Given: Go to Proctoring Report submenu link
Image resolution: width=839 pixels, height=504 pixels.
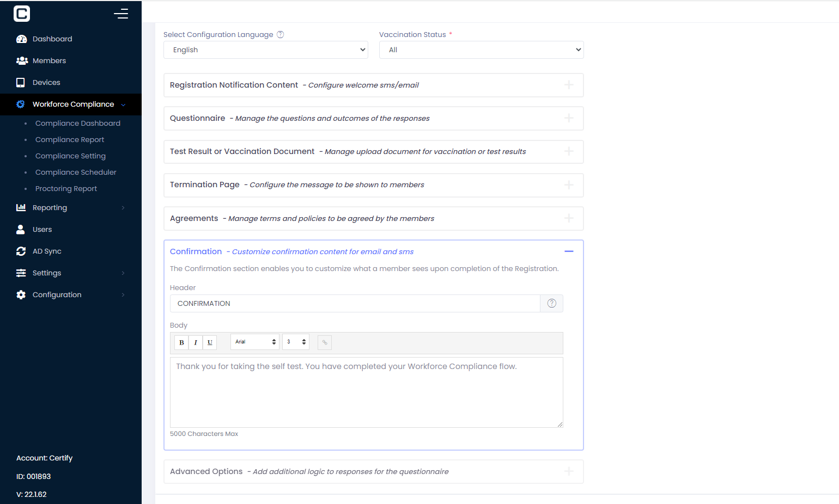Looking at the screenshot, I should (66, 188).
